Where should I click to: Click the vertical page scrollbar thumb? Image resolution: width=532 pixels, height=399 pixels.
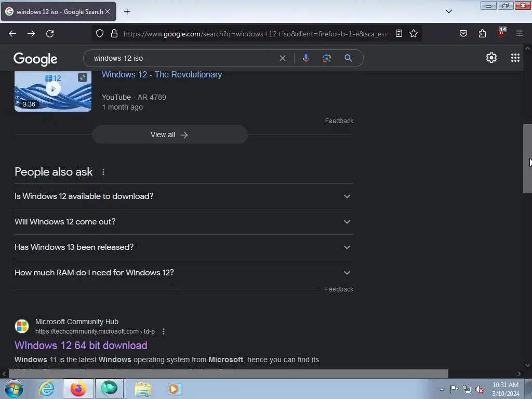coord(527,158)
